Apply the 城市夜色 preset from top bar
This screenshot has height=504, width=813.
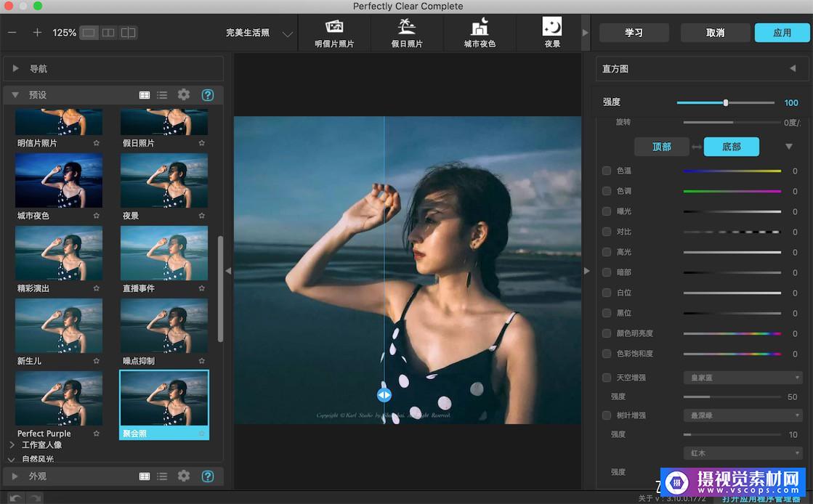(x=480, y=33)
